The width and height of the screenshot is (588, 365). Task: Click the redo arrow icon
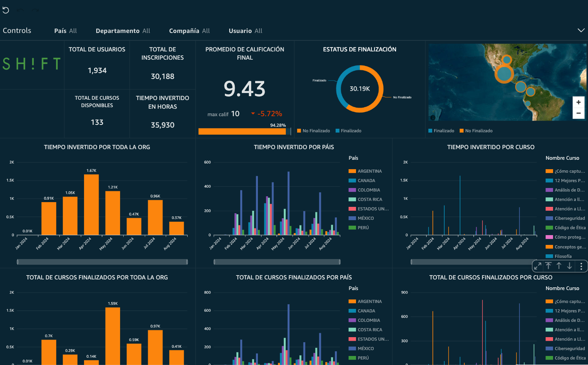pos(35,10)
